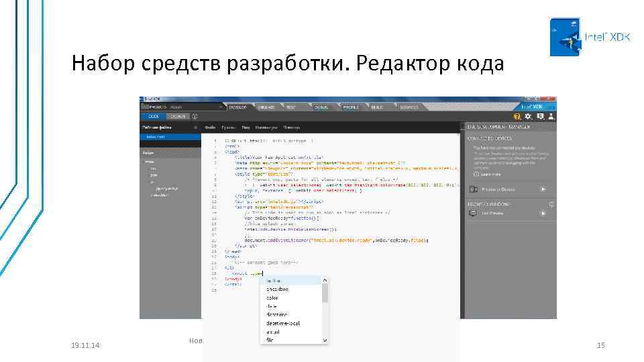Open the Навигация menu
This screenshot has width=644, height=362.
pyautogui.click(x=266, y=127)
